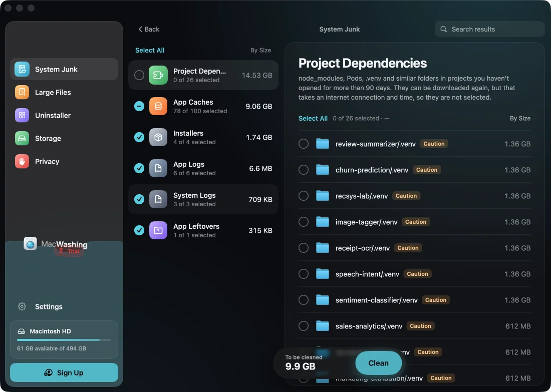Select the image-tagger/.venv checkbox

[304, 222]
